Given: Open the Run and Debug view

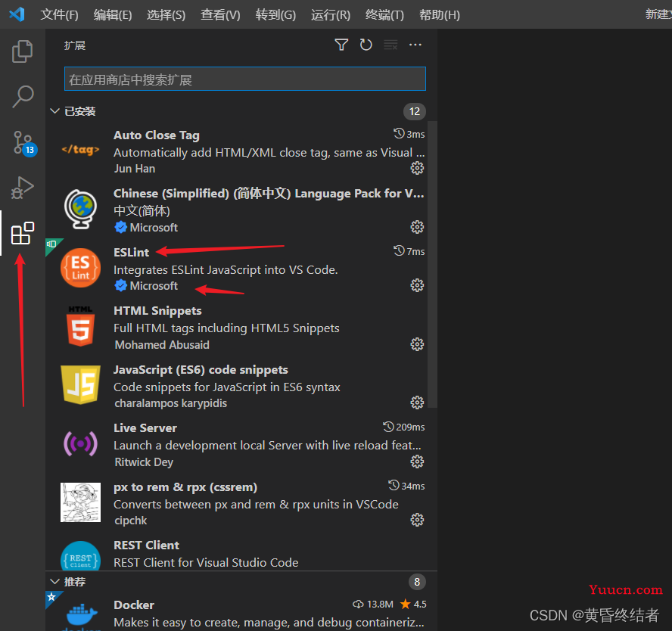Looking at the screenshot, I should click(x=22, y=188).
